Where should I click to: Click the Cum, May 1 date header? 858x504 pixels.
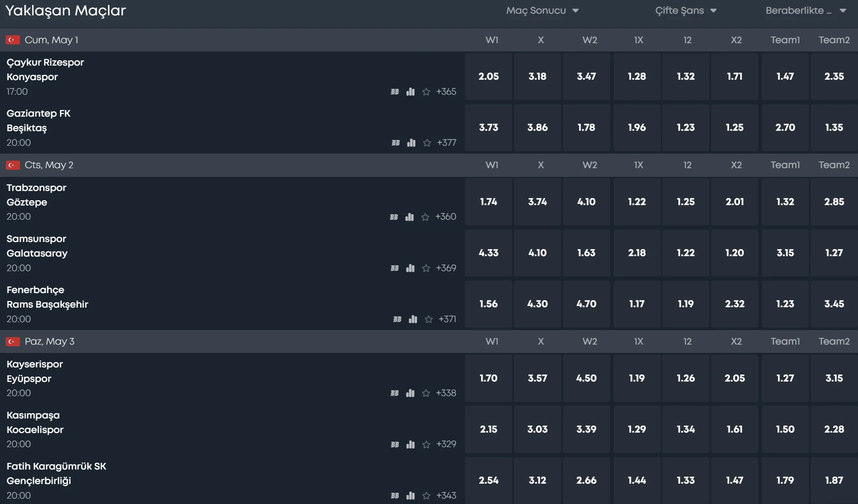coord(51,40)
